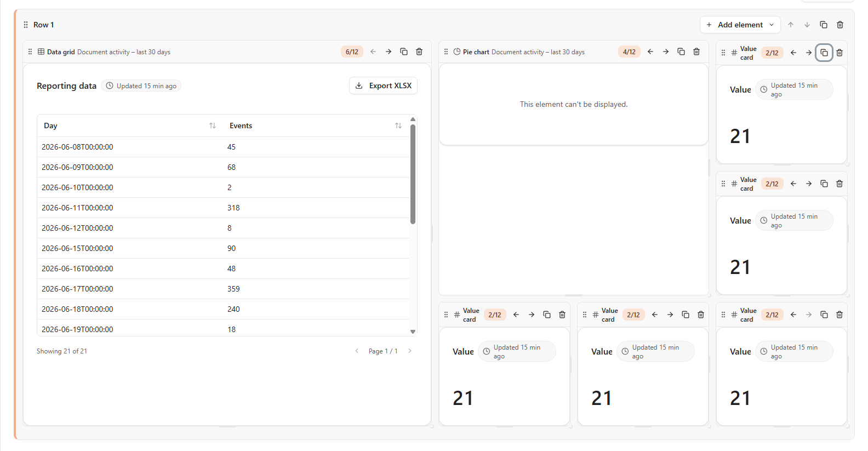
Task: Click the 'This element can't be displayed' message
Action: point(574,104)
